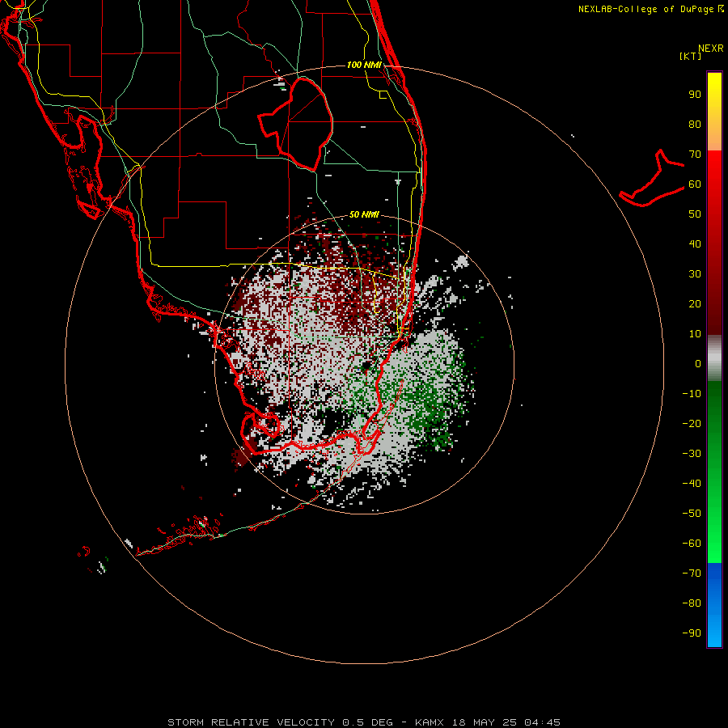The image size is (728, 728).
Task: Click the -10 value on the velocity scale
Action: pos(692,394)
